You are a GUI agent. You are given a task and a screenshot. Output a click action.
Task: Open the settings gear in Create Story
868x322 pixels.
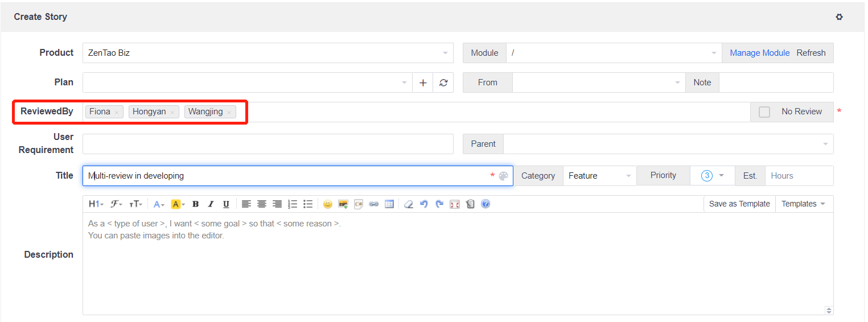coord(839,17)
